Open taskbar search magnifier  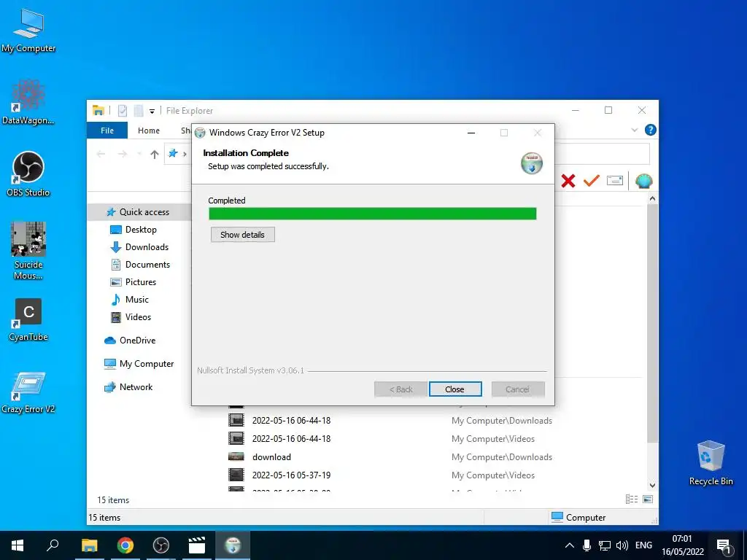coord(53,545)
